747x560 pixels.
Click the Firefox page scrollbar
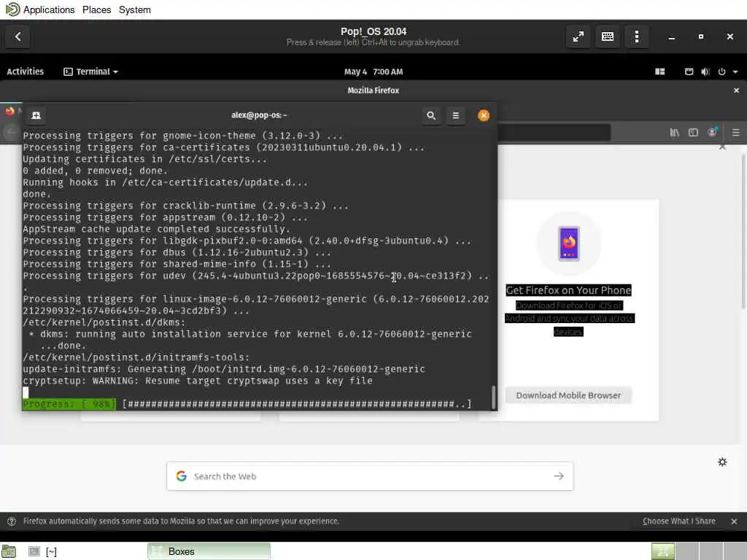[743, 231]
